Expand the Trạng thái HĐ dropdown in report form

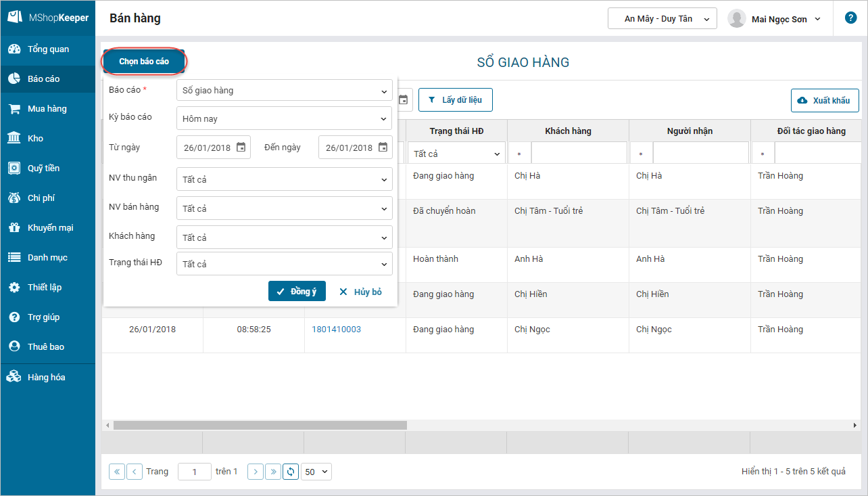(284, 264)
